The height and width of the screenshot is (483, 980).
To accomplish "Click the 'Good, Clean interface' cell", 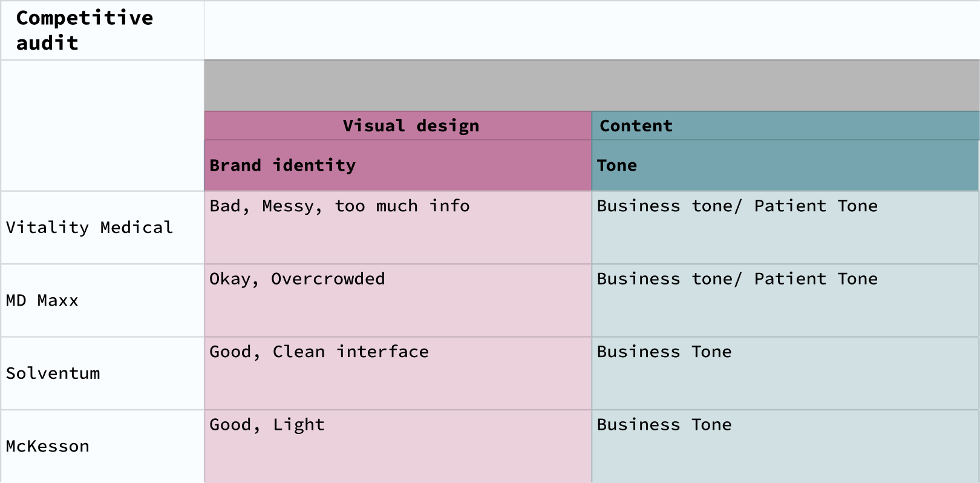I will click(398, 373).
